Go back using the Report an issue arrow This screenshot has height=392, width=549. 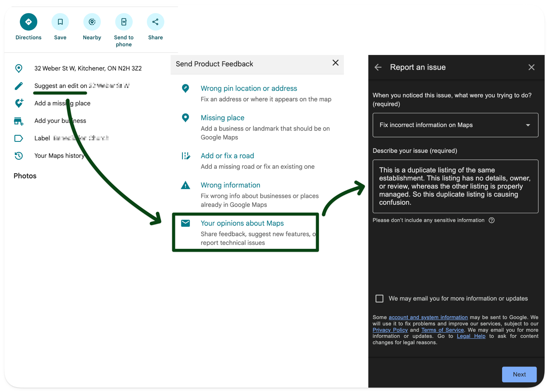[378, 67]
